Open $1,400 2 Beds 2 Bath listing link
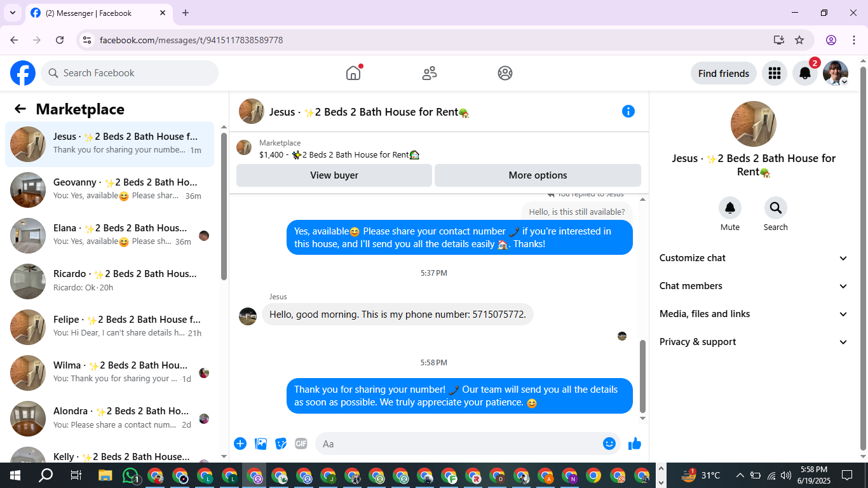This screenshot has width=868, height=488. pyautogui.click(x=339, y=154)
